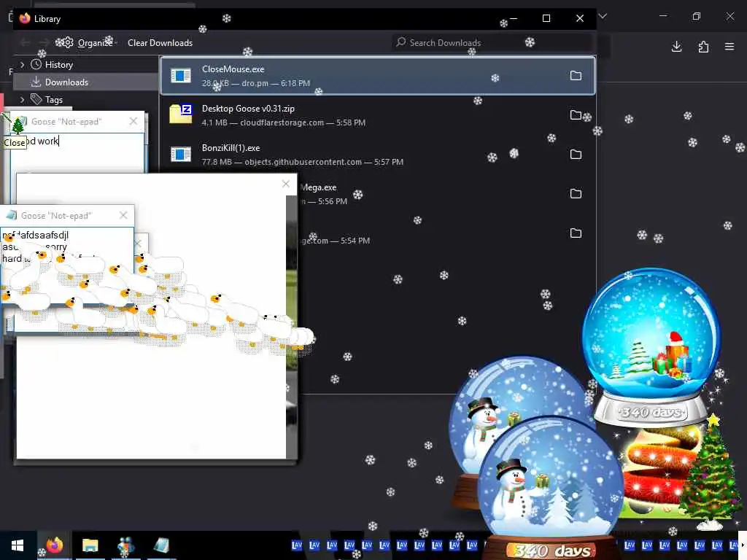
Task: Expand the History tree item
Action: pyautogui.click(x=22, y=64)
